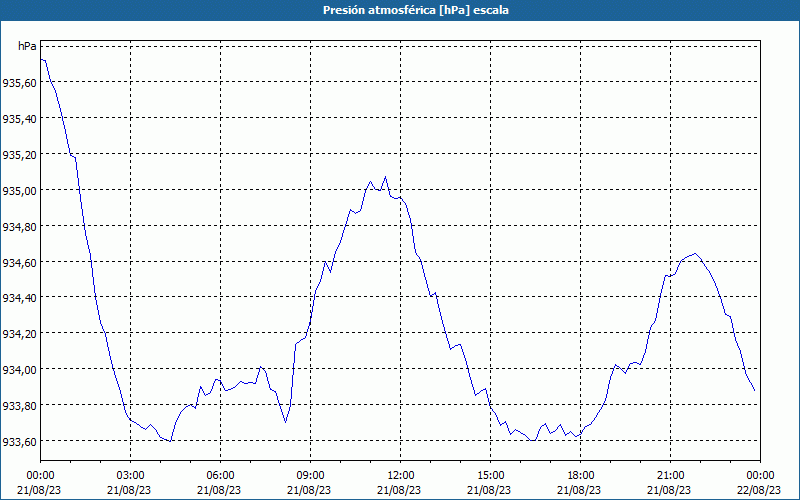
Task: Select the 935,60 y-axis label
Action: [x=19, y=83]
